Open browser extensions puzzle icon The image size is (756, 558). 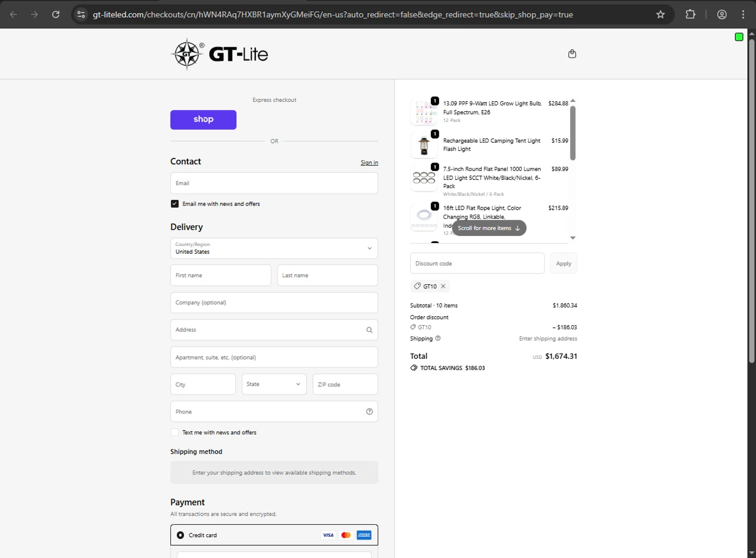tap(690, 15)
